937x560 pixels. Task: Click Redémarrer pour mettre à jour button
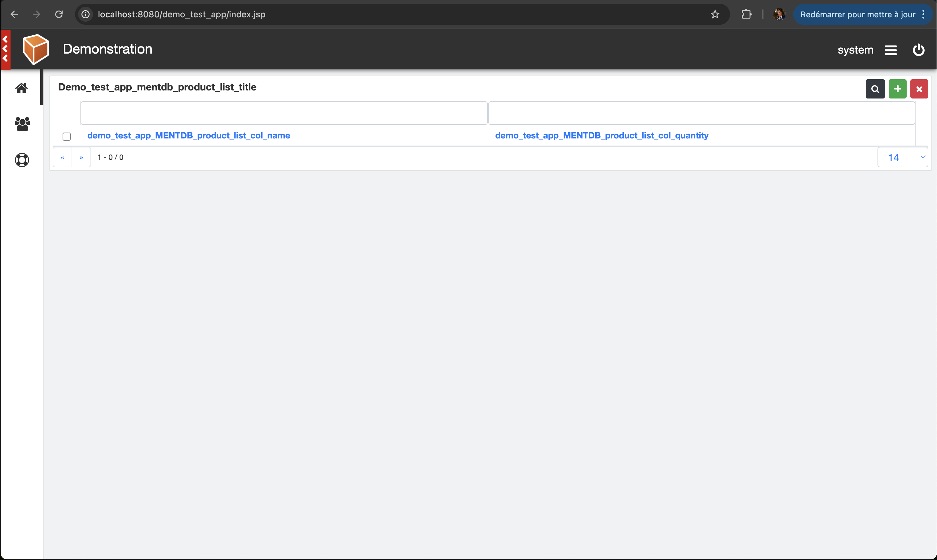tap(857, 14)
